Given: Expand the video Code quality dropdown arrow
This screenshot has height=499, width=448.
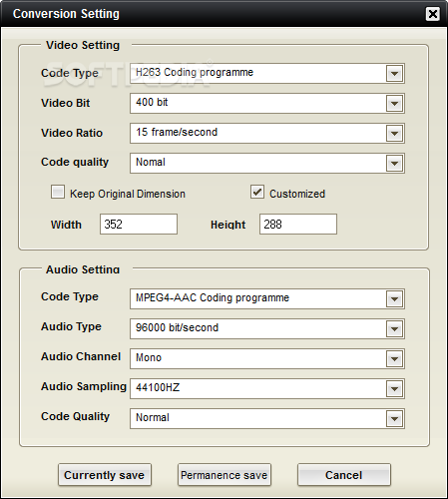Looking at the screenshot, I should pyautogui.click(x=394, y=164).
